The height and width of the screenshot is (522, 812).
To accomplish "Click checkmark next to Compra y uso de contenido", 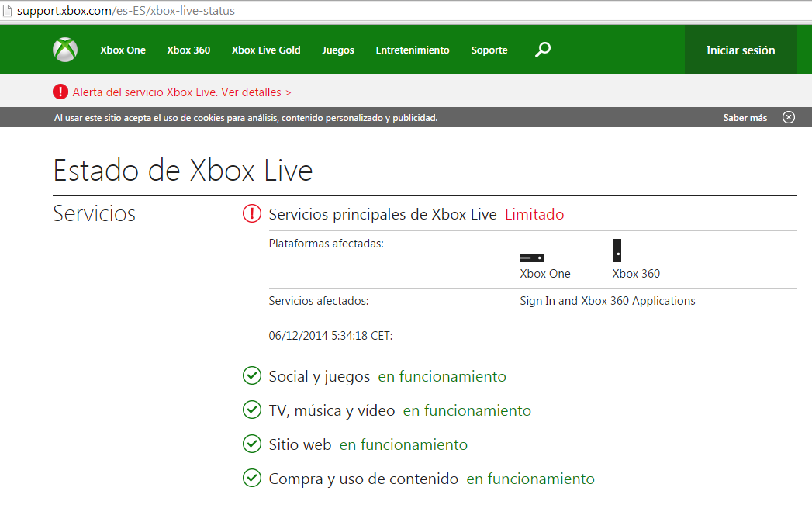I will pyautogui.click(x=251, y=479).
